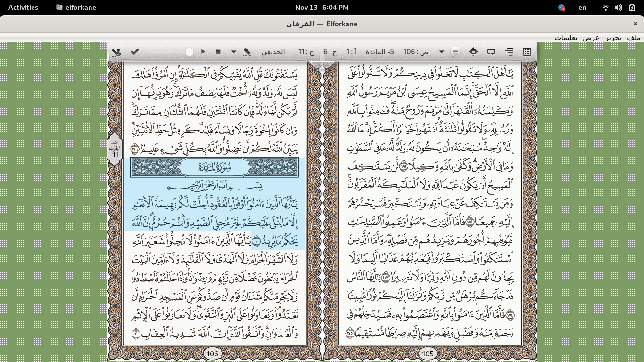
Task: Click the green comment/tafsir icon
Action: coord(455,52)
